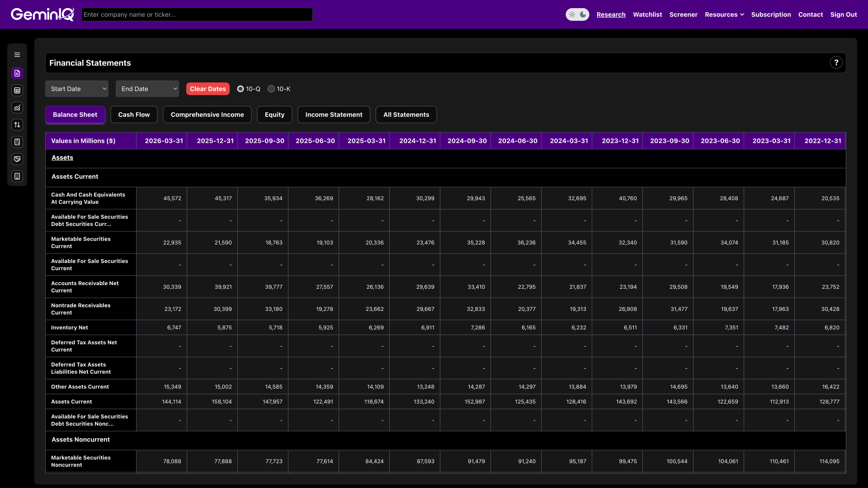Toggle the dark/light theme switch
The height and width of the screenshot is (488, 868).
point(577,14)
